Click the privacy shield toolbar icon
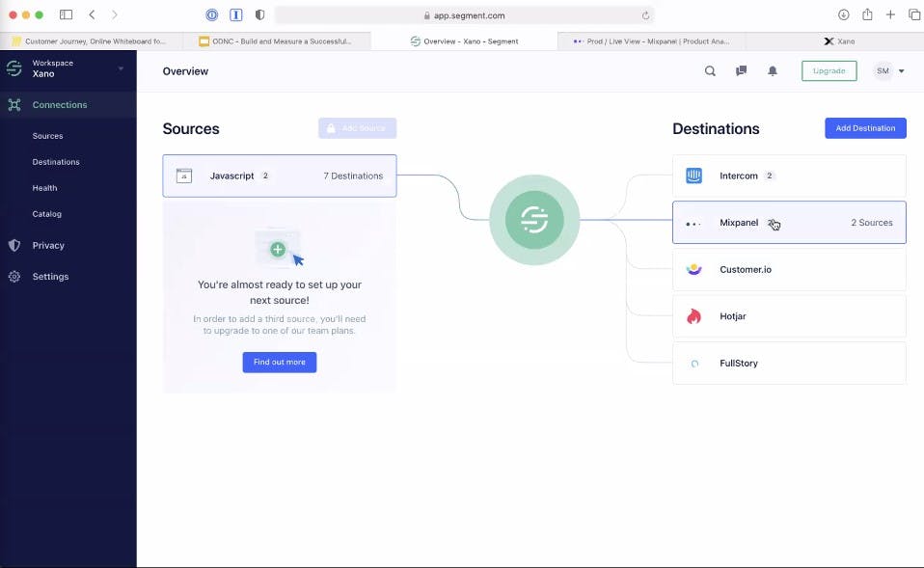This screenshot has height=568, width=924. coord(259,15)
